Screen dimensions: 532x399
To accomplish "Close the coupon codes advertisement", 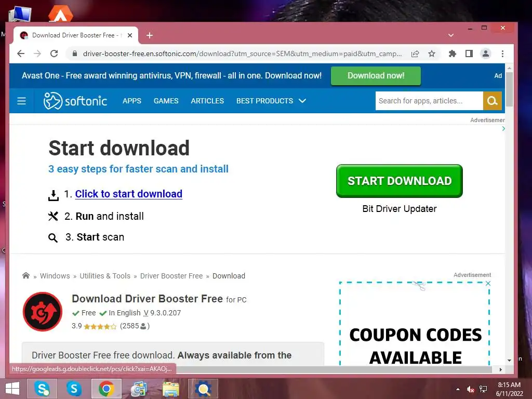I will click(x=488, y=283).
